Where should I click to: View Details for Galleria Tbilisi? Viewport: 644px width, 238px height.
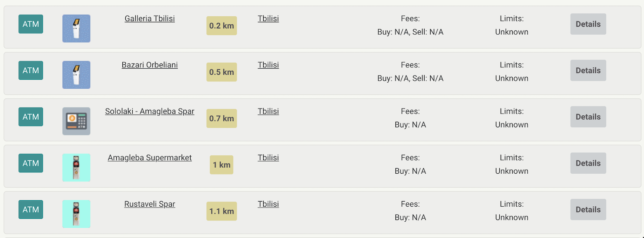click(588, 24)
